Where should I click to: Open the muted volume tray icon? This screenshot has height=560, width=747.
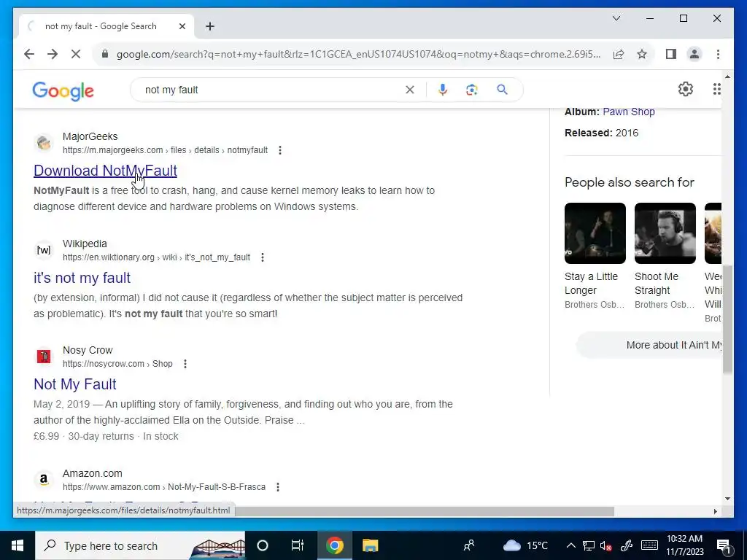point(605,545)
